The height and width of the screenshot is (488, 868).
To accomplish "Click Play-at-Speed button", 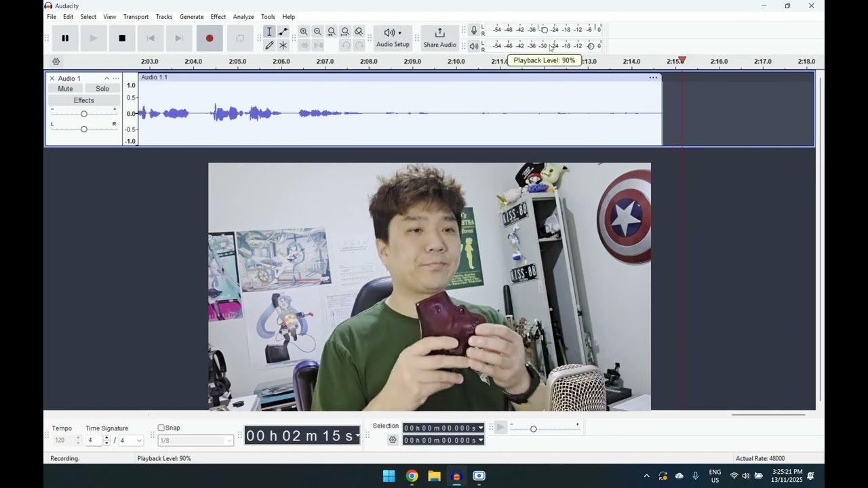I will [x=500, y=428].
